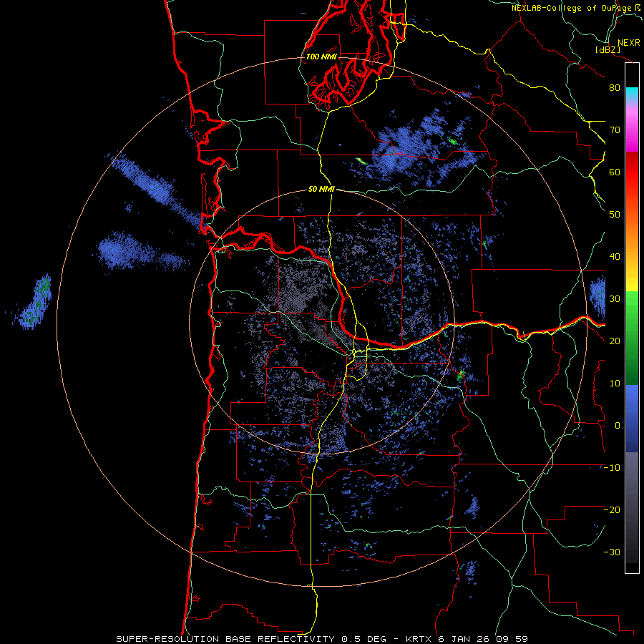The height and width of the screenshot is (644, 644).
Task: Click the 80 dBZ scale value
Action: [x=615, y=88]
